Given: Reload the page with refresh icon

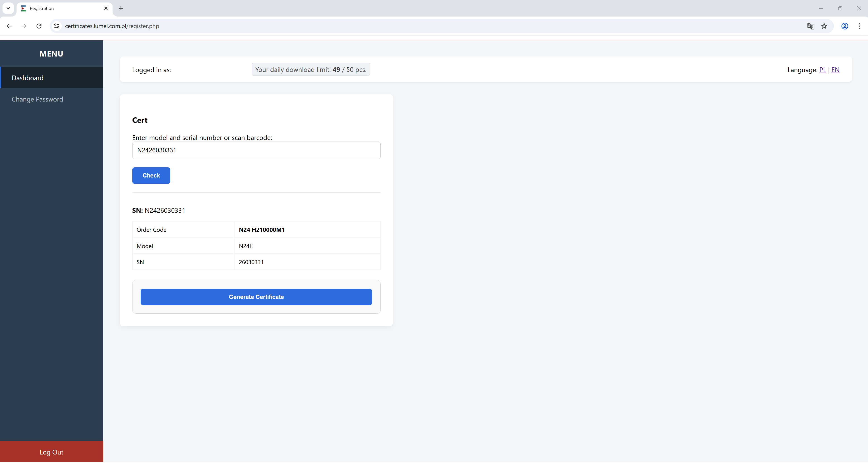Looking at the screenshot, I should (39, 26).
